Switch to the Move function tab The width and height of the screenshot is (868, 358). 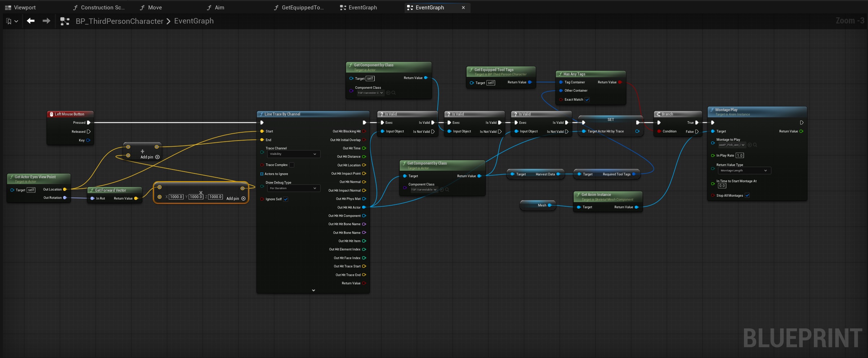pyautogui.click(x=151, y=8)
